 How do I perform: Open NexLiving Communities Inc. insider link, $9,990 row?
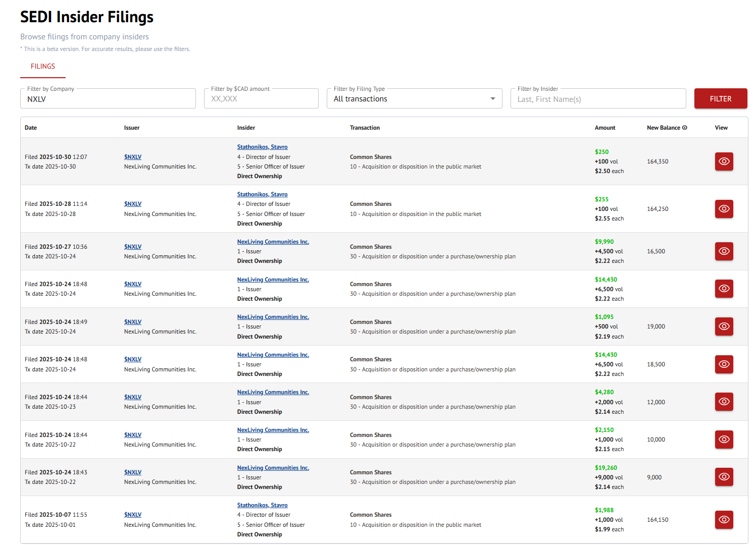click(273, 242)
